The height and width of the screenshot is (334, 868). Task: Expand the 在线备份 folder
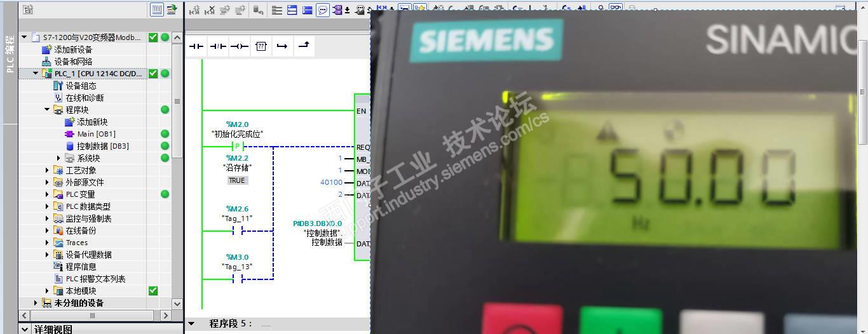[47, 230]
